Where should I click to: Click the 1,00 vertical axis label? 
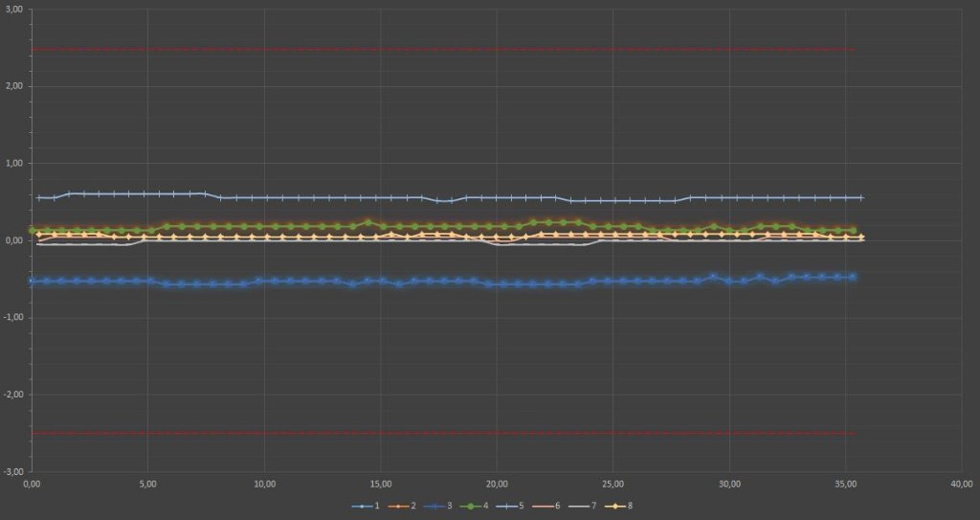(13, 164)
